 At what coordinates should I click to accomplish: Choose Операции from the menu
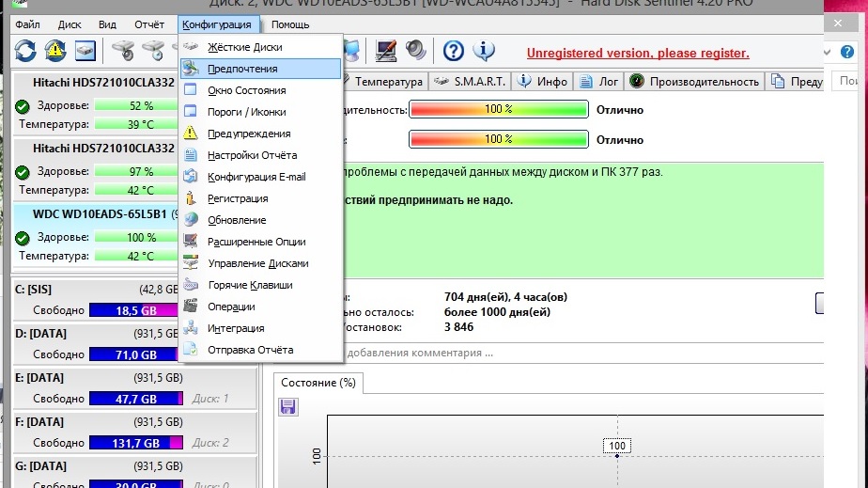click(260, 307)
